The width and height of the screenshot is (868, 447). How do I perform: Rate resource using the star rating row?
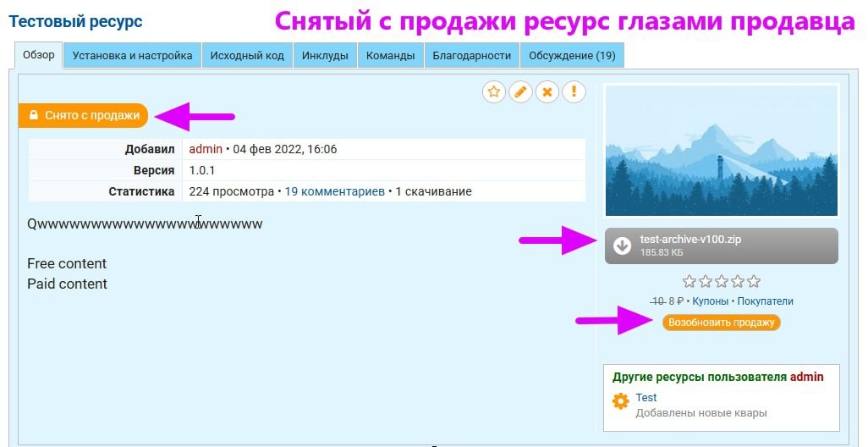coord(721,281)
